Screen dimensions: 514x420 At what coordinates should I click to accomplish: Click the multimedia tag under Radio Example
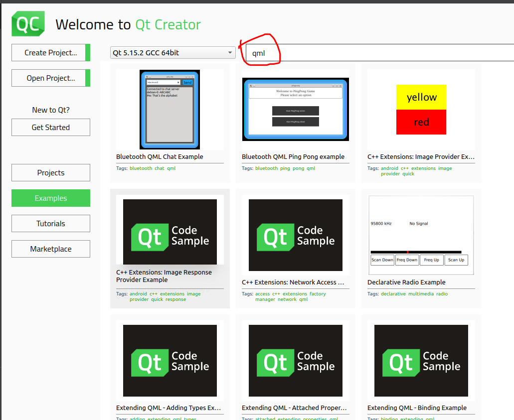(x=421, y=294)
